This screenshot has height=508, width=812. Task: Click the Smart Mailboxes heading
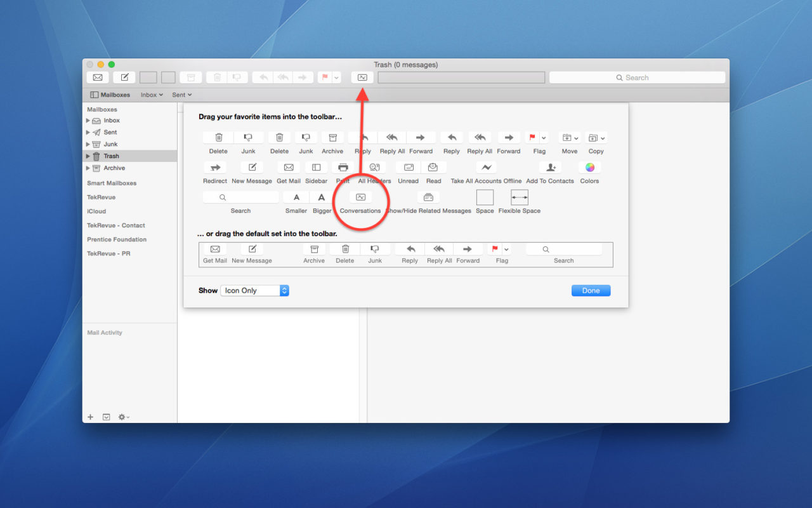(x=112, y=183)
